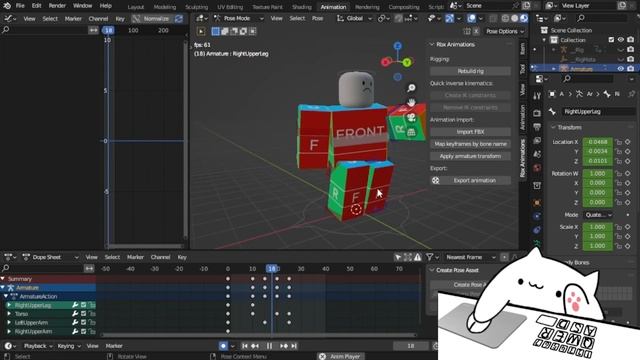Open the Global transform orientation dropdown

[x=354, y=18]
